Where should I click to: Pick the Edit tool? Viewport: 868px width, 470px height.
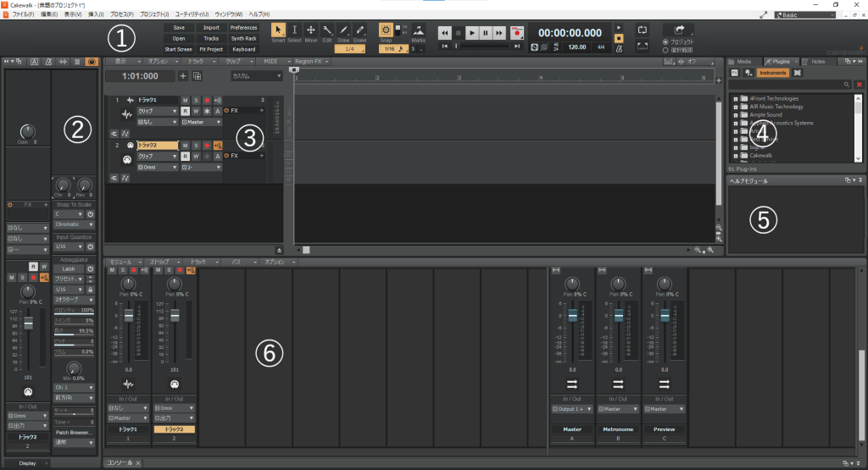click(327, 30)
